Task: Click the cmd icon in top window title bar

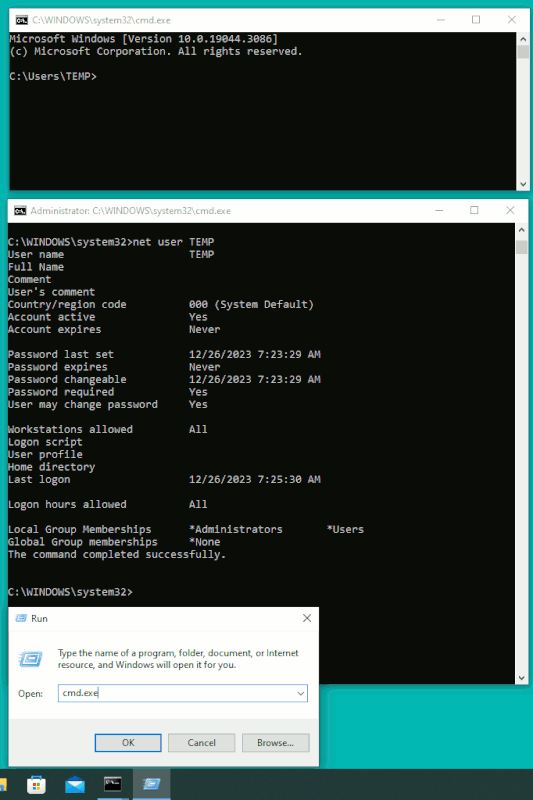Action: click(x=21, y=20)
